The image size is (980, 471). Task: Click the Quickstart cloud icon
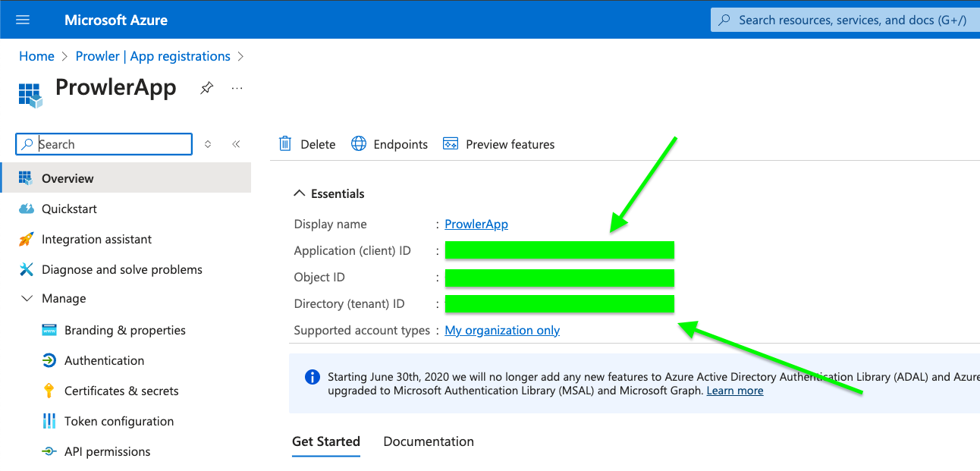[x=27, y=209]
